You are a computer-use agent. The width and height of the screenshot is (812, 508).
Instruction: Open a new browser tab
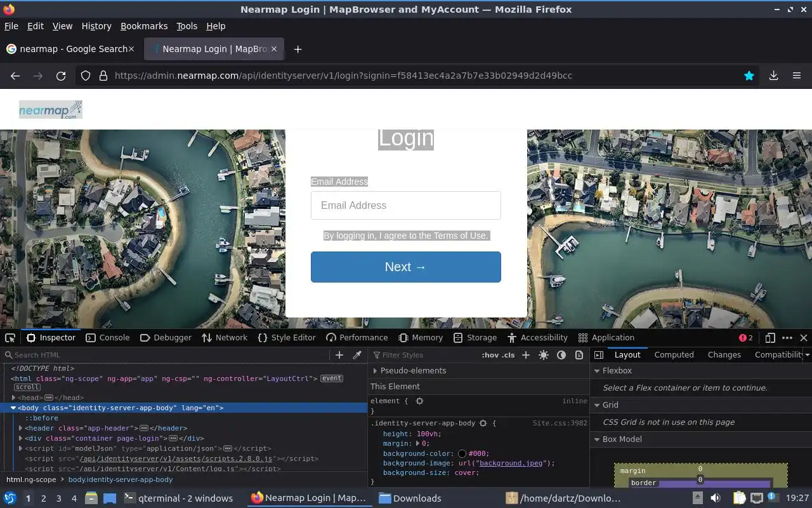point(298,49)
